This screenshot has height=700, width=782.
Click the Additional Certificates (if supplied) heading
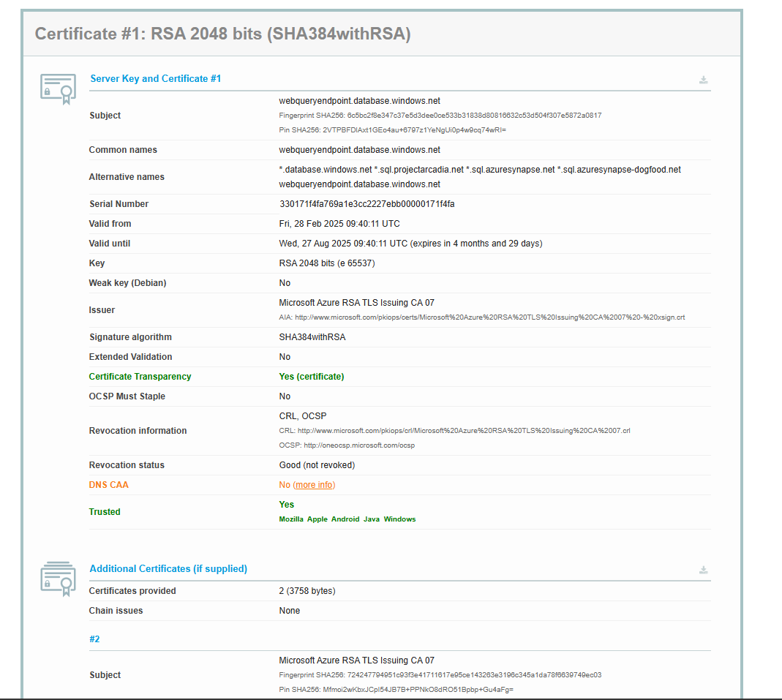(168, 569)
